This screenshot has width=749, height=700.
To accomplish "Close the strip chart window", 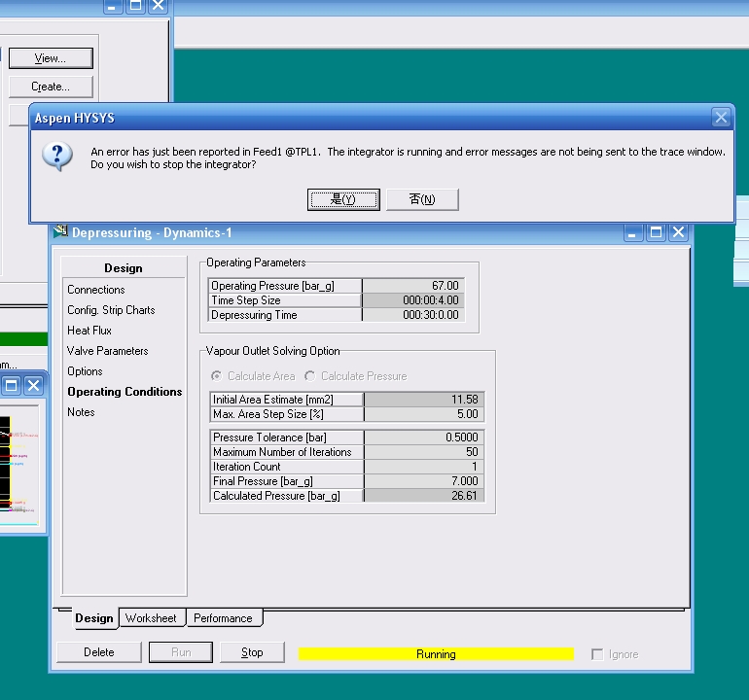I will click(33, 385).
